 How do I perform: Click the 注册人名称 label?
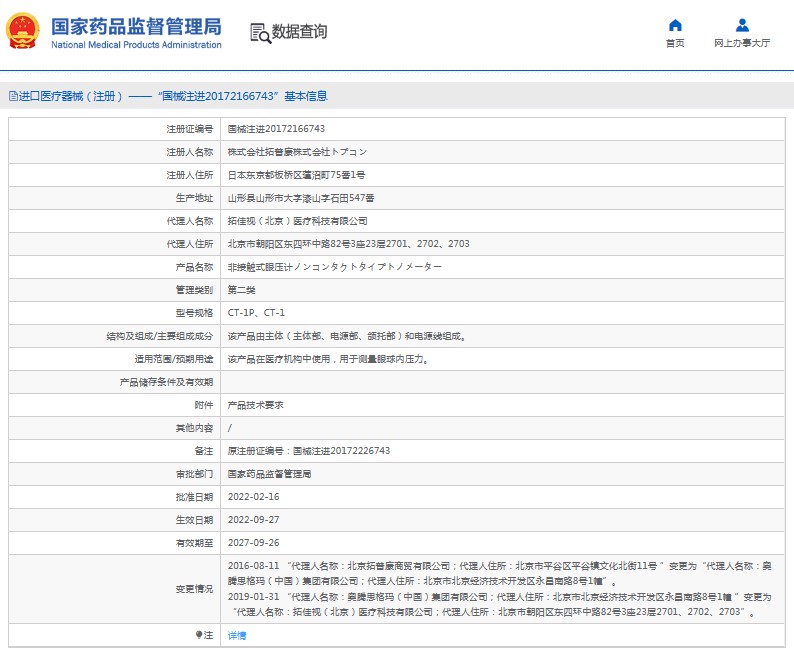coord(190,152)
